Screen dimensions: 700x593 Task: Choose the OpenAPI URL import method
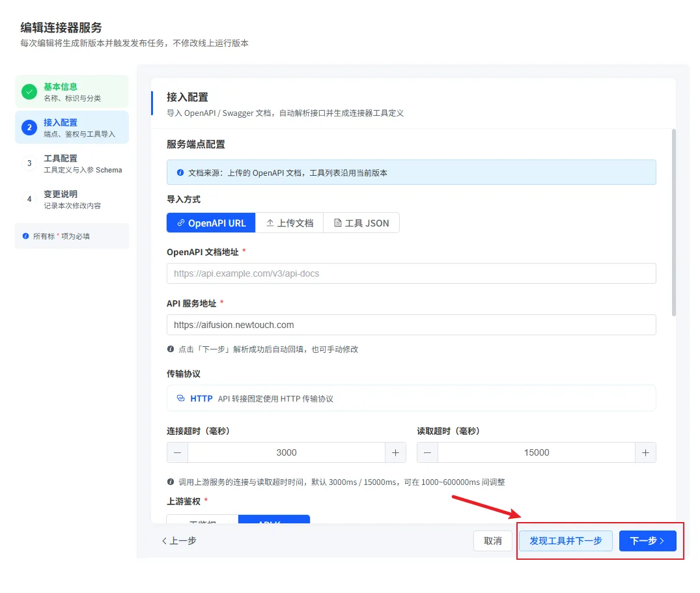tap(211, 223)
